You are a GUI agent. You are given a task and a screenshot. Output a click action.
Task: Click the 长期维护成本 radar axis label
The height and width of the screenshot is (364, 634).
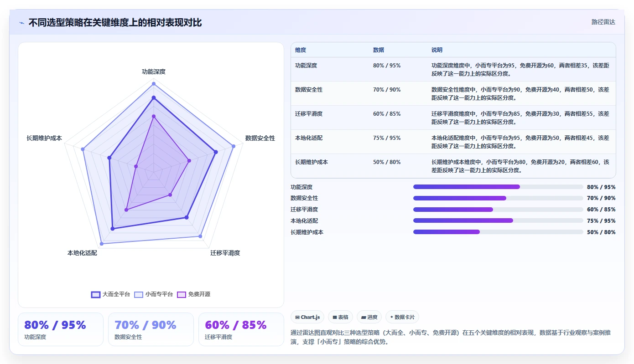coord(44,138)
